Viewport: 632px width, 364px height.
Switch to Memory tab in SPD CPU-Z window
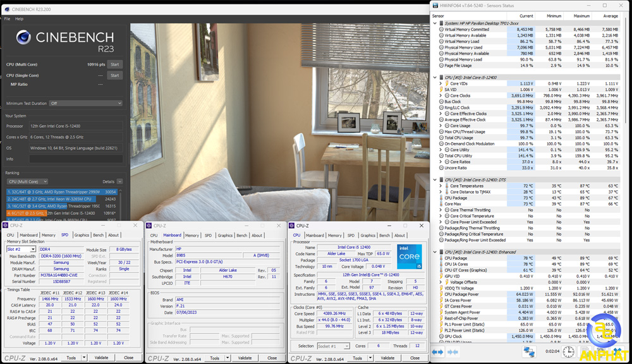[49, 235]
